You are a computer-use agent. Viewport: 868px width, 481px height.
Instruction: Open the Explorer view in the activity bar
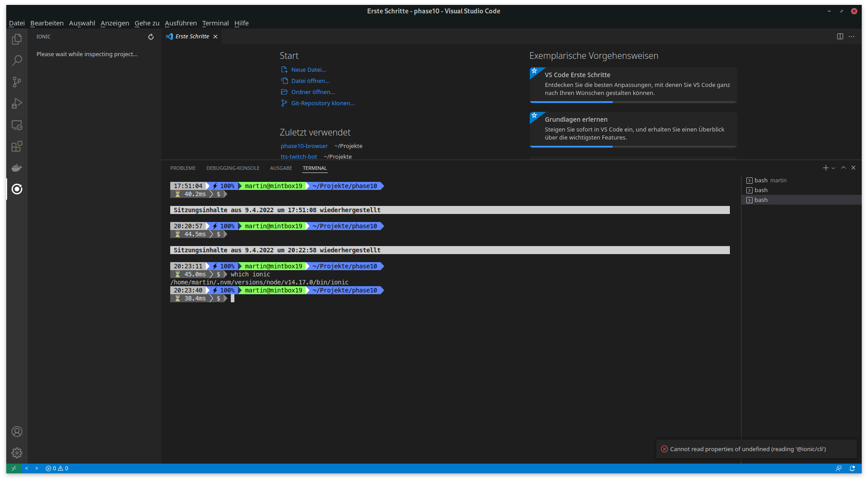pyautogui.click(x=16, y=39)
